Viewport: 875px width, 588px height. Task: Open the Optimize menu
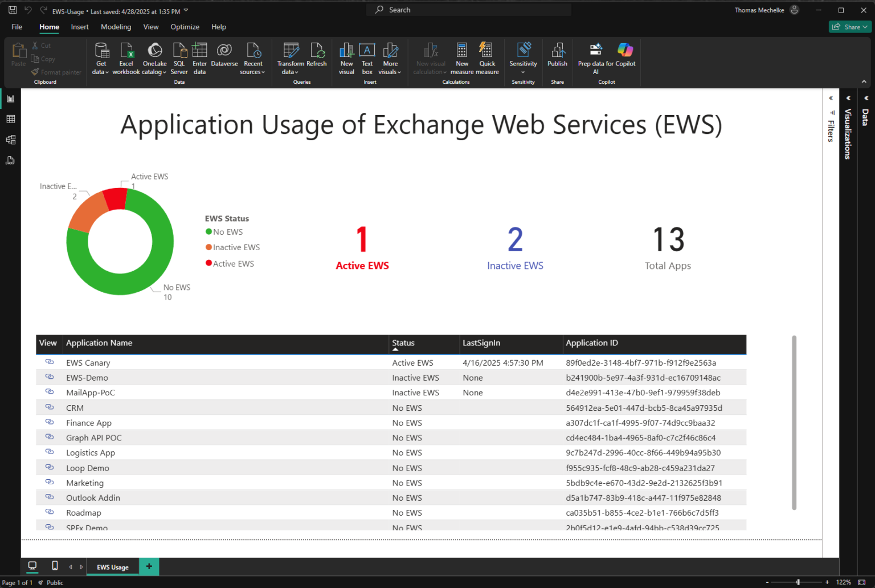pyautogui.click(x=185, y=27)
